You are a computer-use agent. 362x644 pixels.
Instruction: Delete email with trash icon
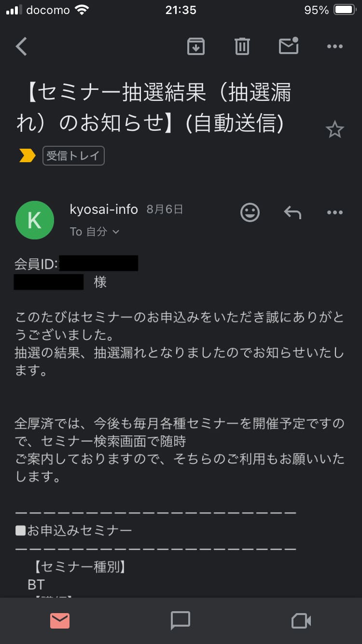pos(242,46)
